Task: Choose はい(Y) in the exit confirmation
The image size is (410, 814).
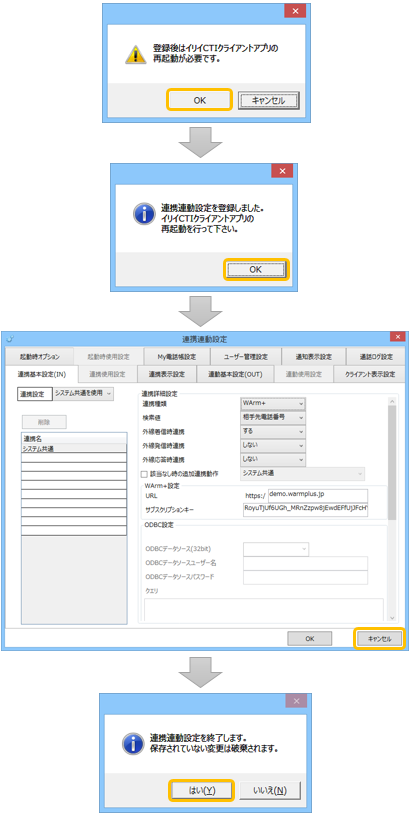Action: 202,790
